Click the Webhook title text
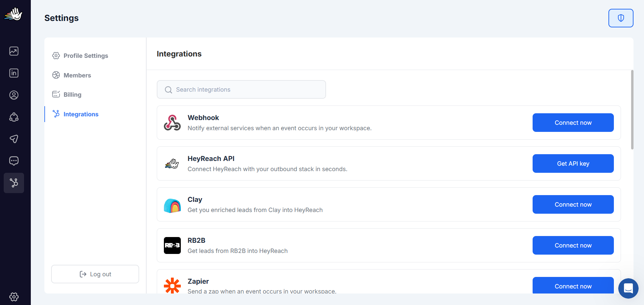This screenshot has height=305, width=644. [203, 118]
